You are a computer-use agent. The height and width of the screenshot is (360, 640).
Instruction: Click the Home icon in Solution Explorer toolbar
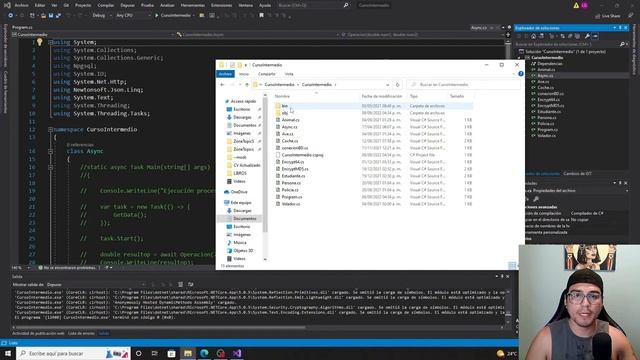[533, 36]
